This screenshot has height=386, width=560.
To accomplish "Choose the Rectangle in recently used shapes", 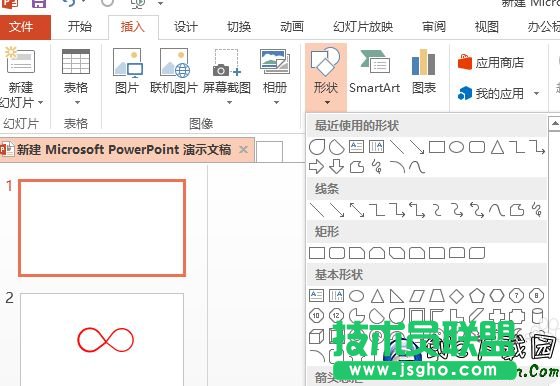I will [437, 147].
